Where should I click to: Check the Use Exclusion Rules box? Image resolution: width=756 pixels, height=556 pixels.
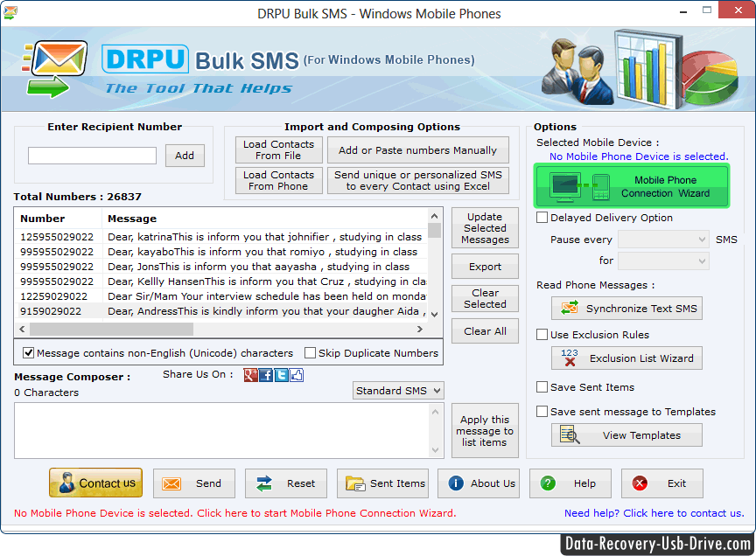point(542,334)
